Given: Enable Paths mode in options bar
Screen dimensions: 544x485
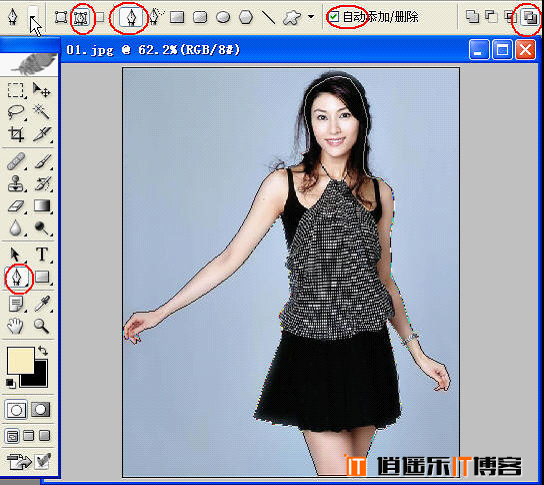Looking at the screenshot, I should pos(82,17).
